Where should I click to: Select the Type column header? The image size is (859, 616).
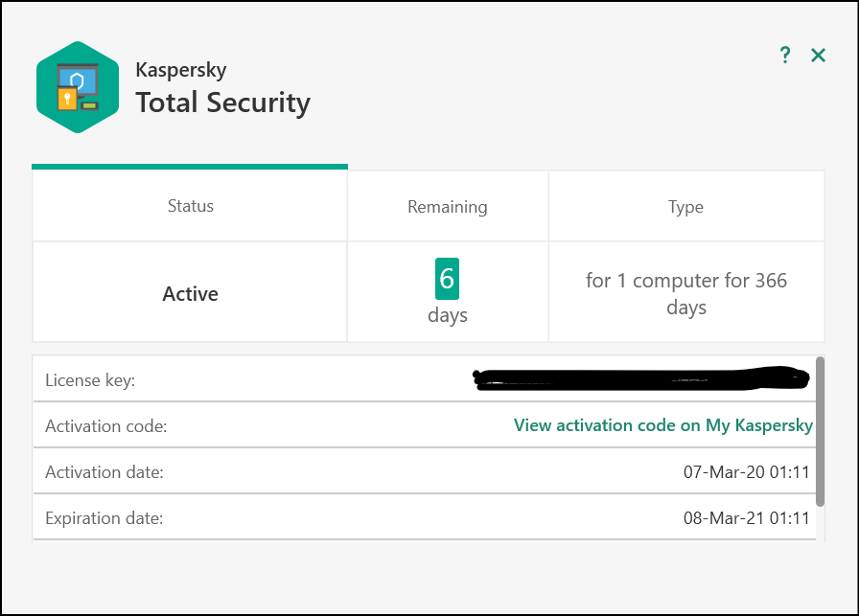tap(686, 207)
